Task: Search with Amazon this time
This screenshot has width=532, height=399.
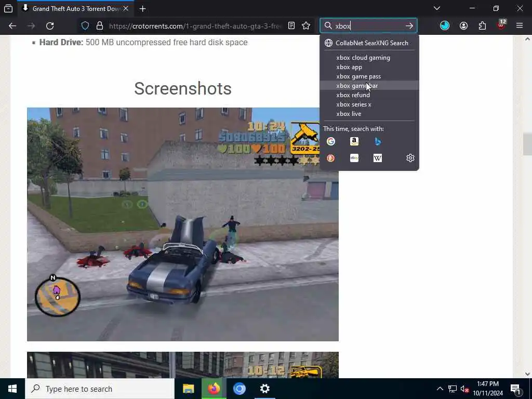Action: pos(354,141)
